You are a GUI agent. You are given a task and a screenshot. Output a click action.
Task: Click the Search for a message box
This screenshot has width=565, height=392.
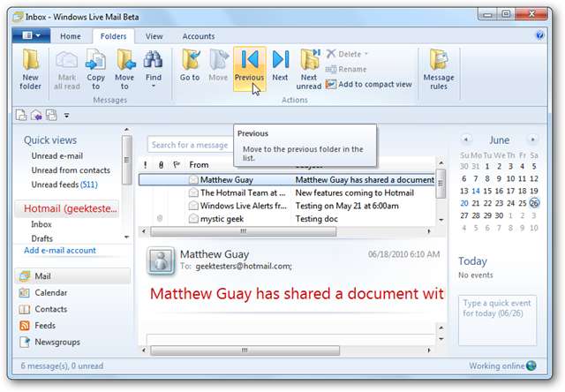tap(191, 145)
